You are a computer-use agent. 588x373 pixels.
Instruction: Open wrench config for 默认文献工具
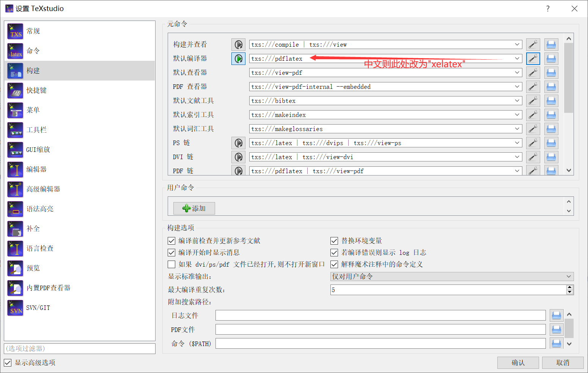[x=533, y=101]
